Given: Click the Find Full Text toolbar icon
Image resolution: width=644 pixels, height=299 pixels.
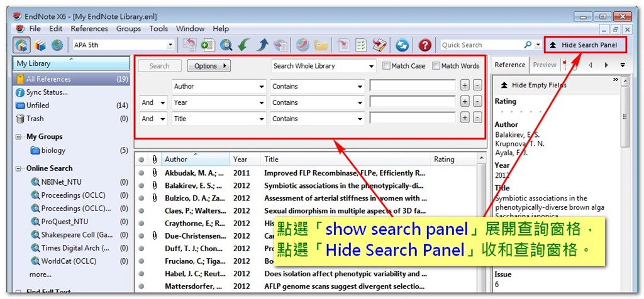Looking at the screenshot, I should (280, 45).
